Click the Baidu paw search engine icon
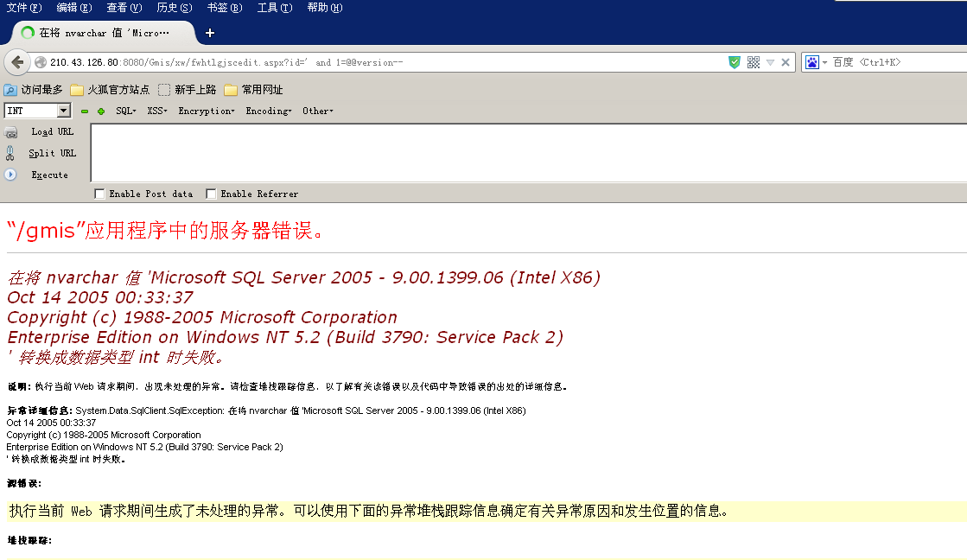This screenshot has width=967, height=560. (x=812, y=62)
